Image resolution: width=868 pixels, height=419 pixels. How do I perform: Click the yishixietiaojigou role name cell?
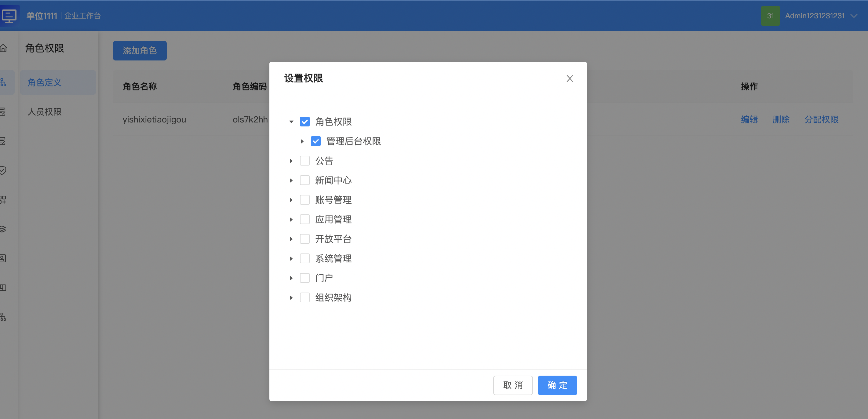[154, 120]
